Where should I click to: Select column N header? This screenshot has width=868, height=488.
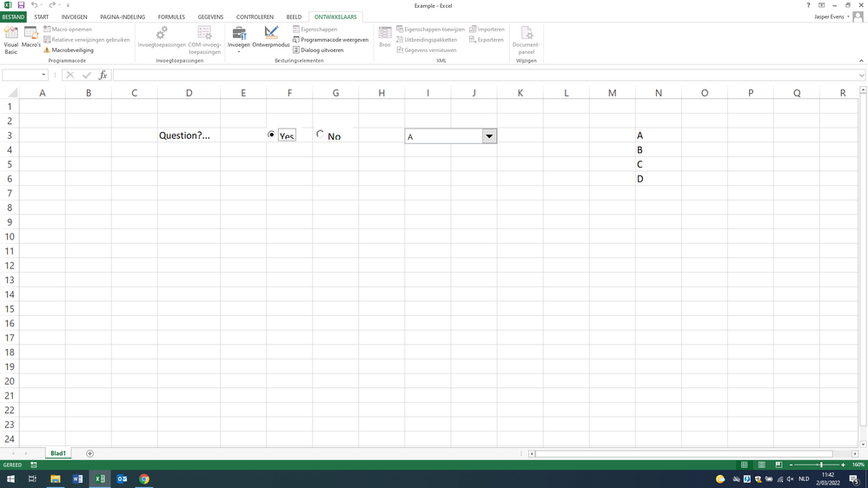[659, 93]
